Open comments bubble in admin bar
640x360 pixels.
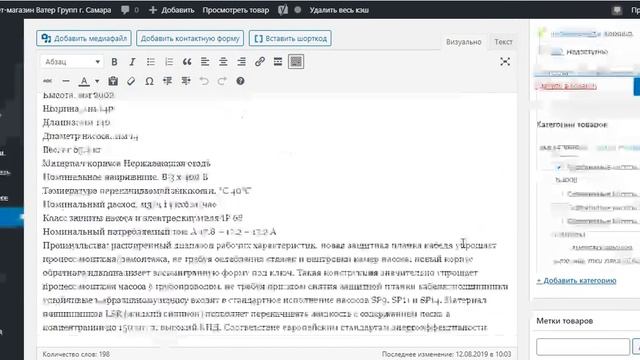pyautogui.click(x=130, y=10)
